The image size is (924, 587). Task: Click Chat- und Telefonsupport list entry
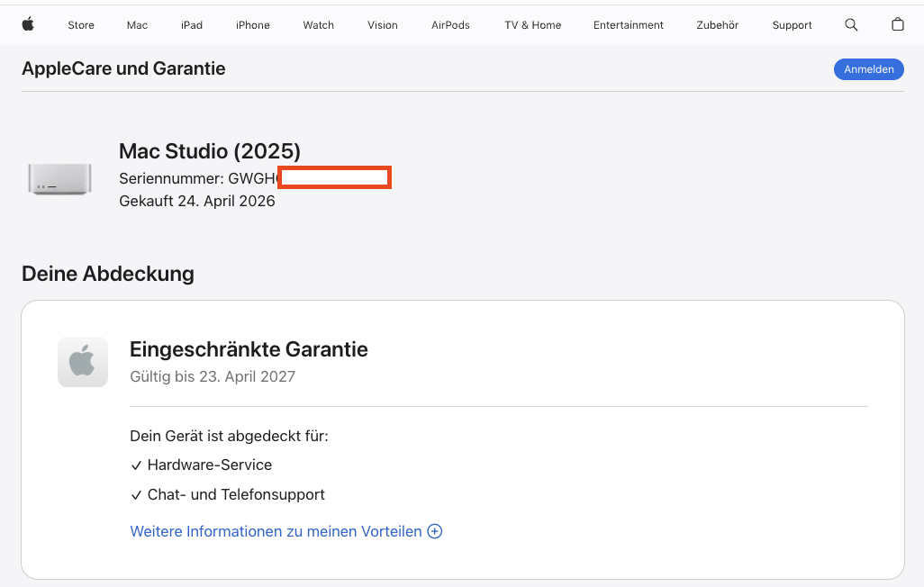point(228,494)
